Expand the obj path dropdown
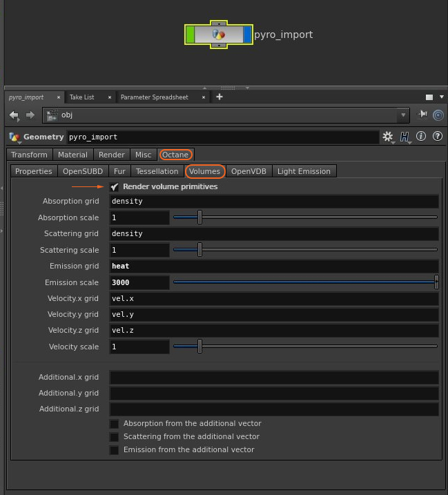Viewport: 448px width, 495px height. [403, 115]
